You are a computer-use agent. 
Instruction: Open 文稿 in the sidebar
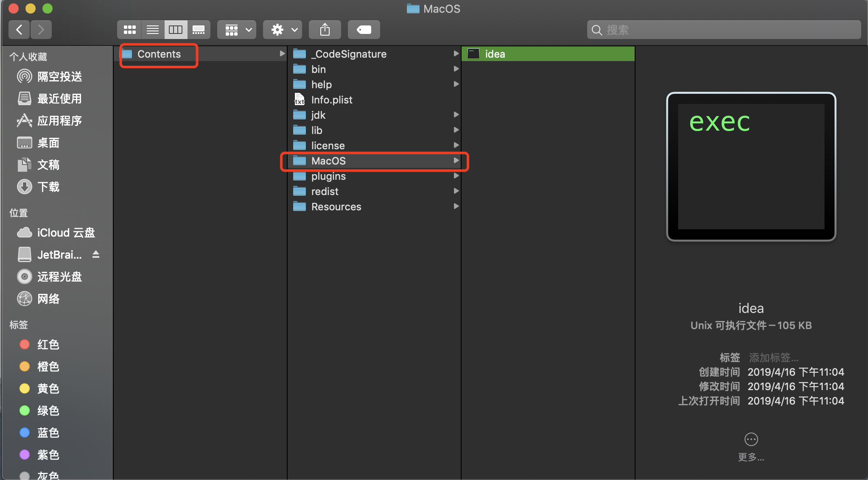[x=38, y=165]
